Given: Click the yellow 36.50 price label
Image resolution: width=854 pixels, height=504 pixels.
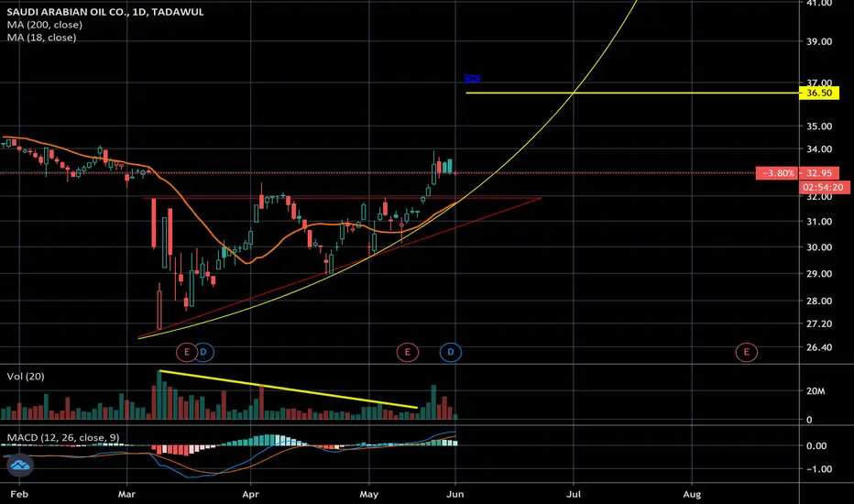Looking at the screenshot, I should click(x=819, y=93).
